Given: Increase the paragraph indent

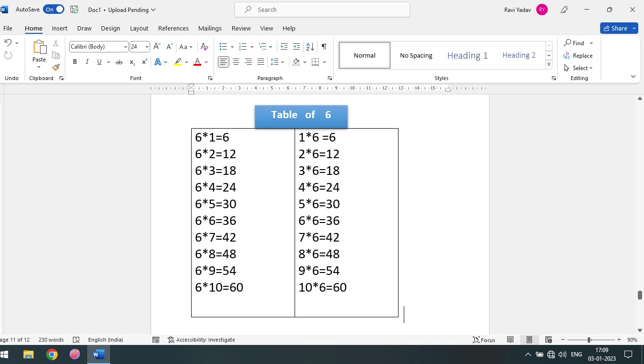Looking at the screenshot, I should (x=296, y=47).
